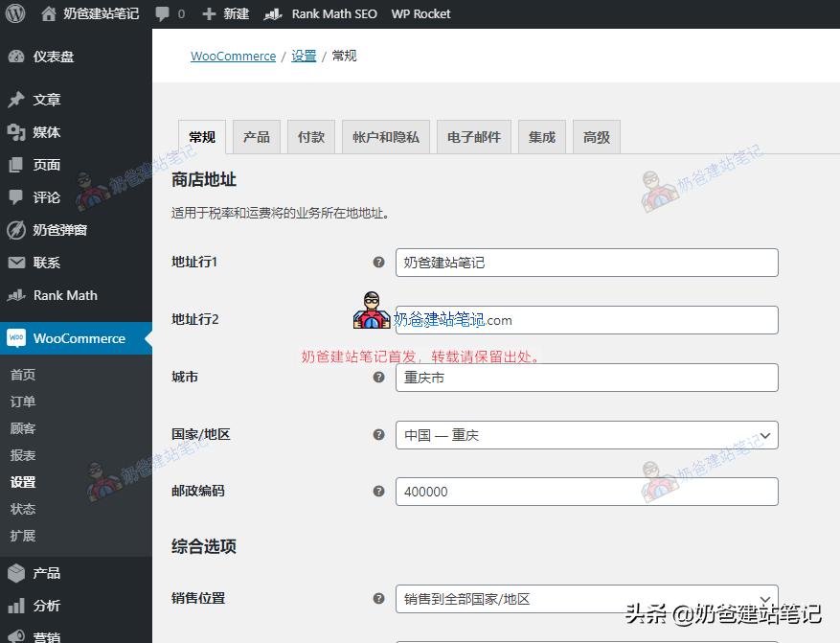Image resolution: width=840 pixels, height=643 pixels.
Task: Click the help icon next to 邮政编码
Action: tap(379, 492)
